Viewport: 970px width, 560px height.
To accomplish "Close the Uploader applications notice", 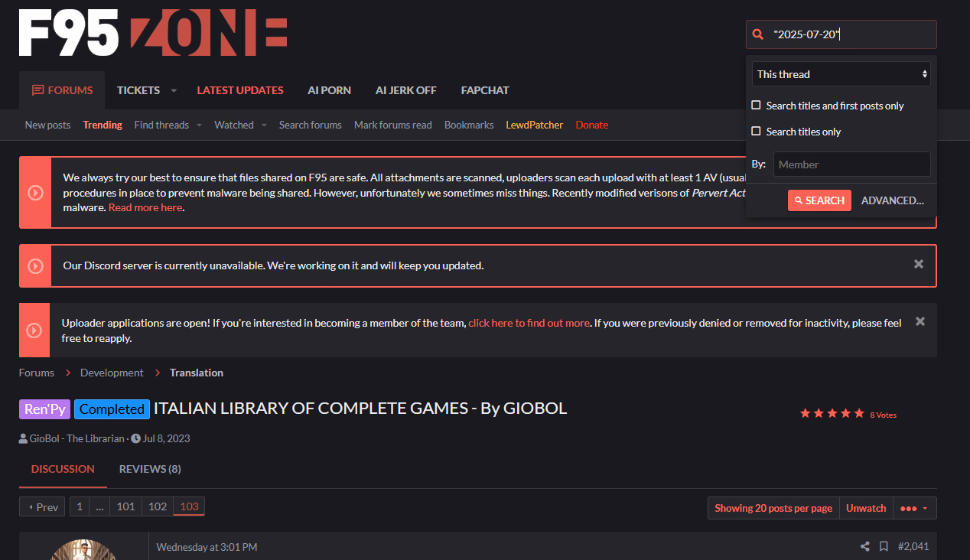I will click(x=920, y=321).
